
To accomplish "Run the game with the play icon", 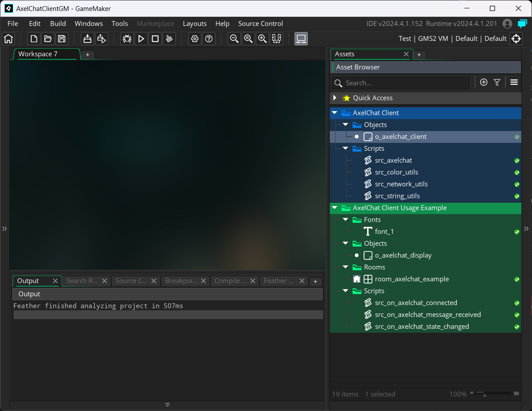I will [141, 39].
